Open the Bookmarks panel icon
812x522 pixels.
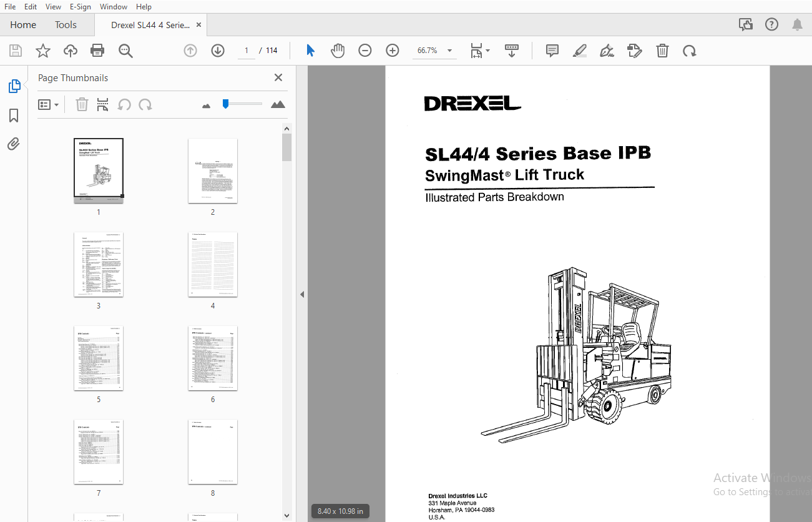(x=14, y=116)
